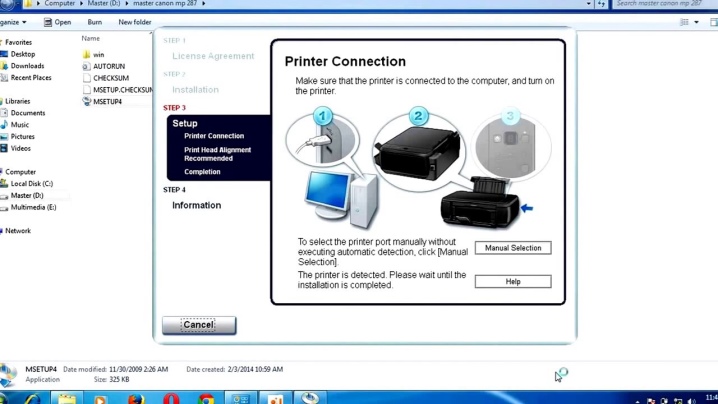The height and width of the screenshot is (404, 718).
Task: Click the refresh button beside the address bar
Action: point(601,4)
